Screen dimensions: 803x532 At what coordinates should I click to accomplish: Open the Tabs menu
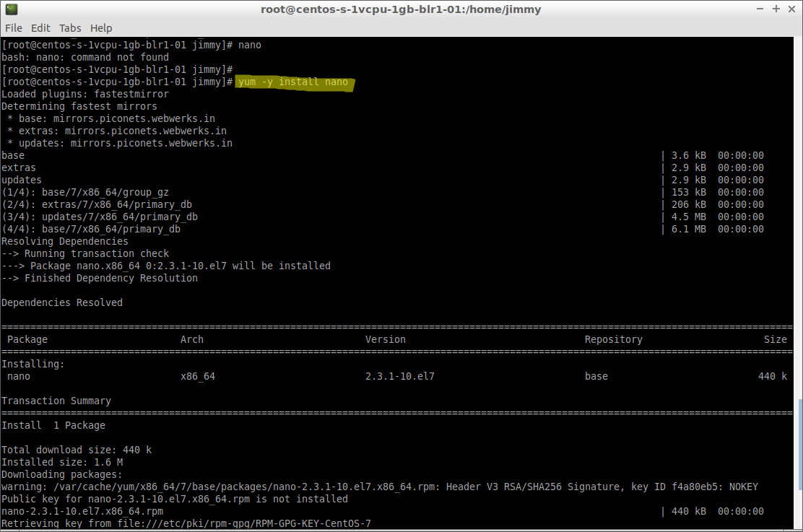pos(70,28)
